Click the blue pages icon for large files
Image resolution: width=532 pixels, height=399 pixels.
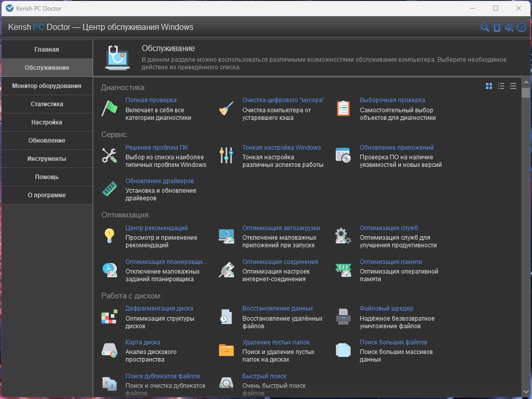(x=343, y=350)
